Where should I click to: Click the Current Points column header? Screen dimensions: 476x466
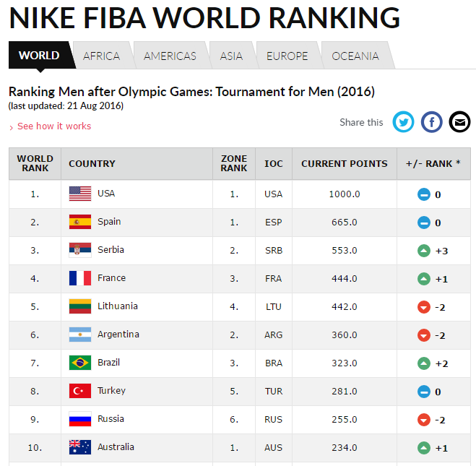pyautogui.click(x=344, y=164)
